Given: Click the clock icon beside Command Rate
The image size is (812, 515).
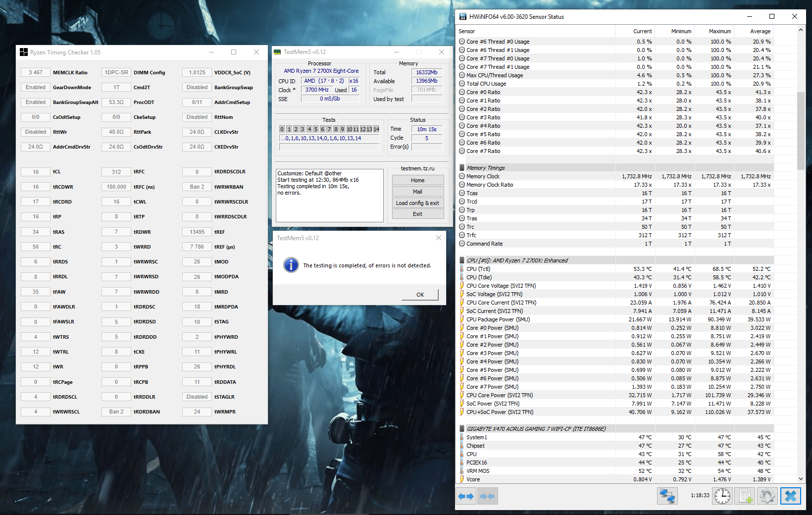Looking at the screenshot, I should point(462,244).
